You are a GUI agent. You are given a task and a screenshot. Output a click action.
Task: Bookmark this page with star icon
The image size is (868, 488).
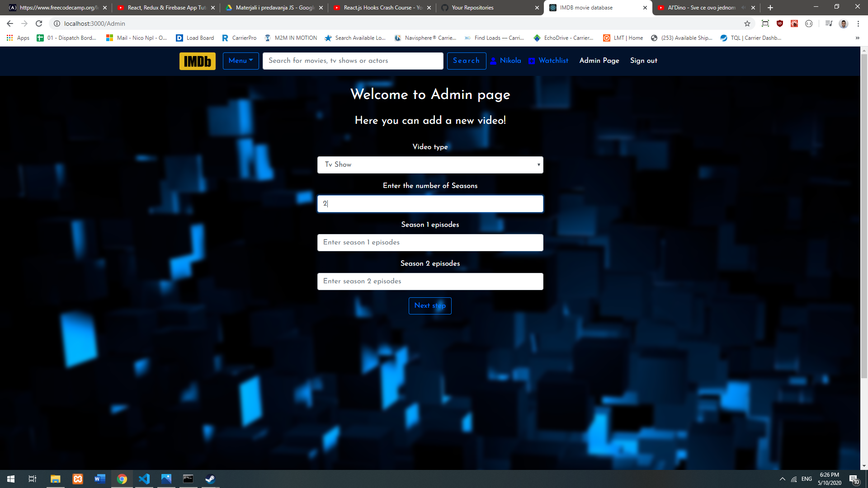click(x=747, y=23)
